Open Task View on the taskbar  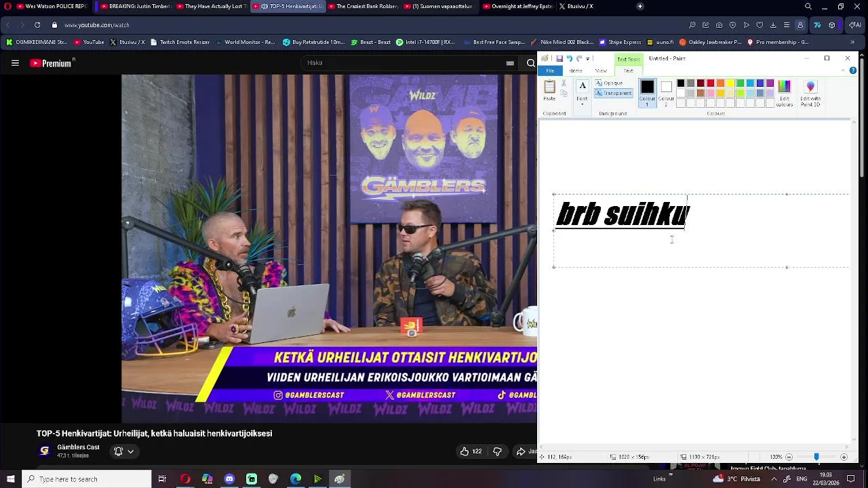[162, 479]
